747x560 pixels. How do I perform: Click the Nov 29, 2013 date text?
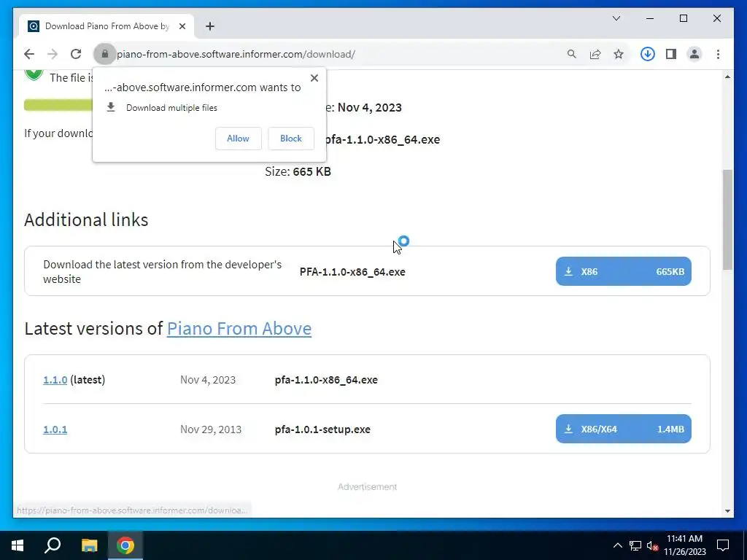point(211,429)
